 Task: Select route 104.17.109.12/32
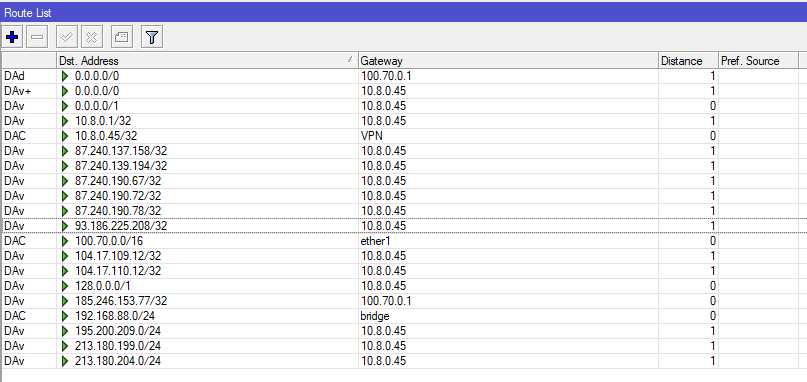click(404, 255)
